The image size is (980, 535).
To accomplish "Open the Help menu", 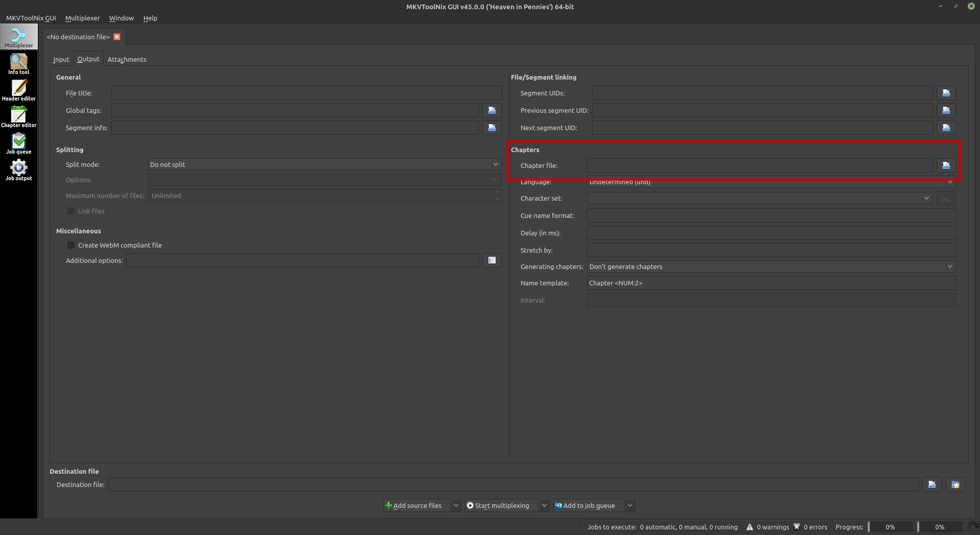I will pyautogui.click(x=150, y=18).
